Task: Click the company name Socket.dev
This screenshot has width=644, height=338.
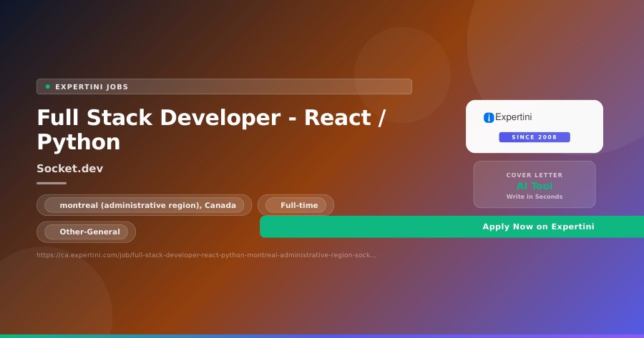Action: (70, 169)
